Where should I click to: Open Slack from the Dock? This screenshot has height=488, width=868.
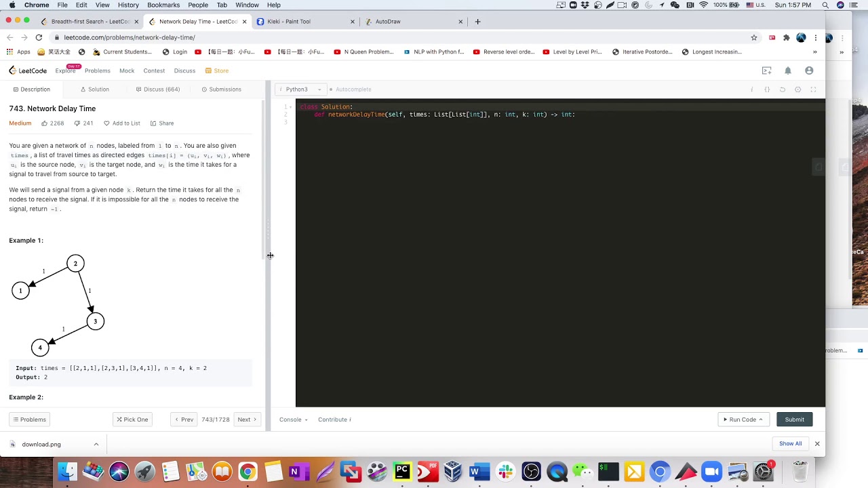pos(505,470)
